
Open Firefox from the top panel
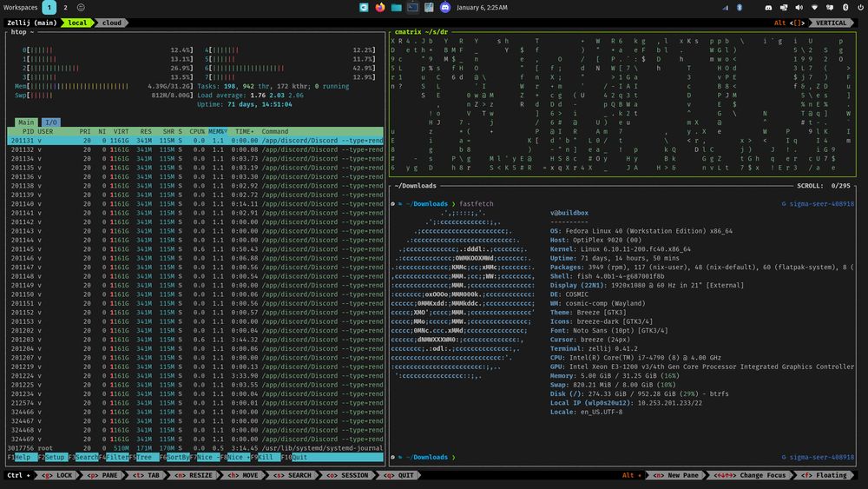pos(380,7)
